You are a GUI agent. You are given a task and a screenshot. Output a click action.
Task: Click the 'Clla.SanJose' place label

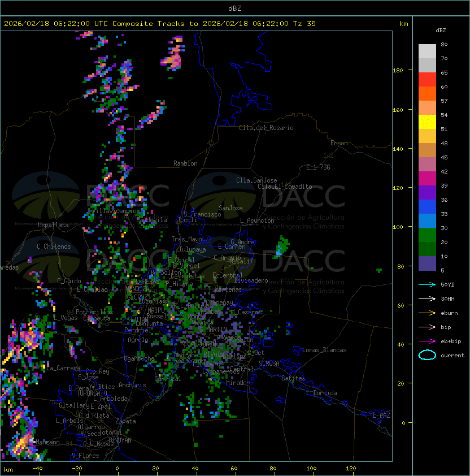coord(256,180)
